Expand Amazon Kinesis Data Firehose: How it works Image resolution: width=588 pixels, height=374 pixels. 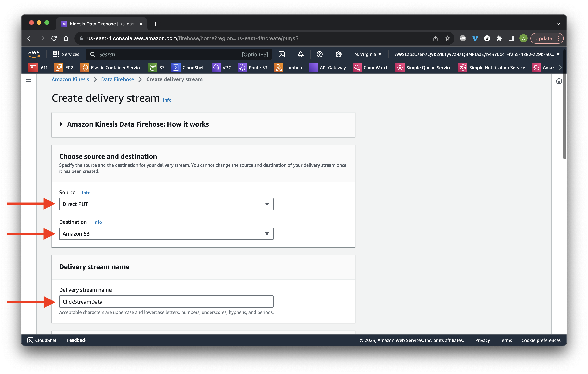click(x=134, y=124)
